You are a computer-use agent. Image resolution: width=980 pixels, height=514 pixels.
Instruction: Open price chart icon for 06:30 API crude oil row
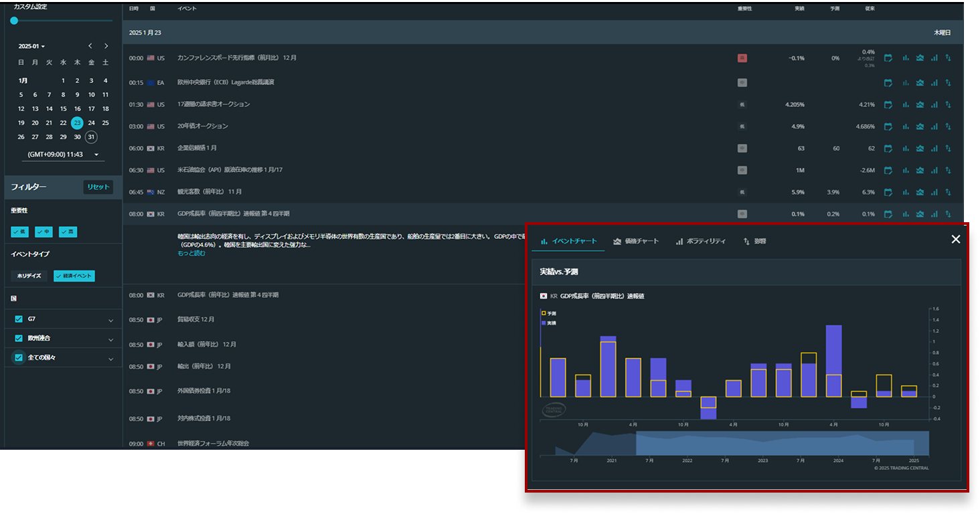(920, 171)
